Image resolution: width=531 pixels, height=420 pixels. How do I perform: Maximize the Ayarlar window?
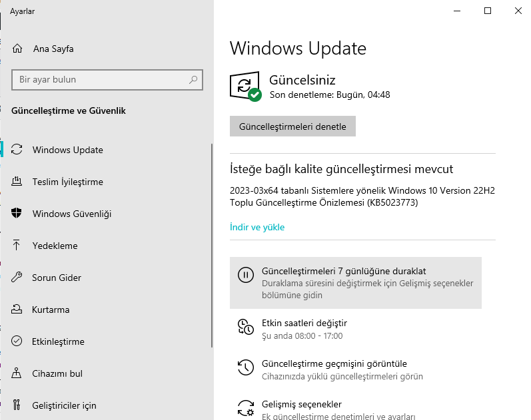click(x=487, y=11)
